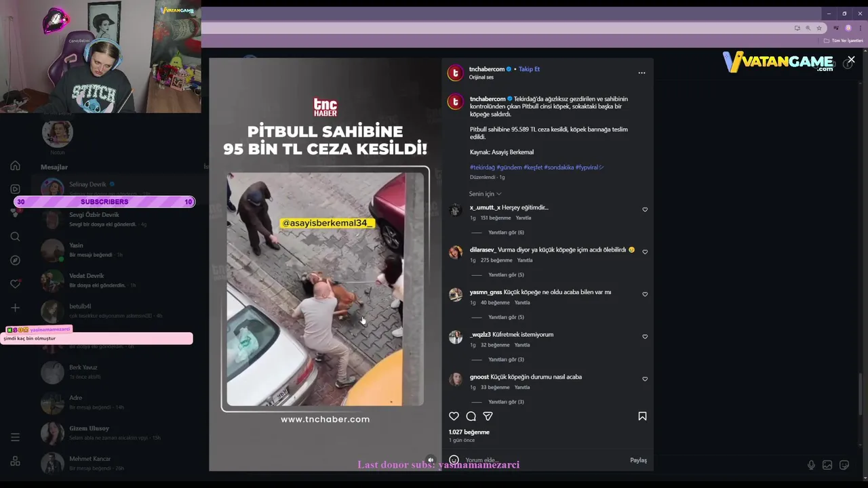Expand Yanıtları gör (6) replies

(506, 232)
